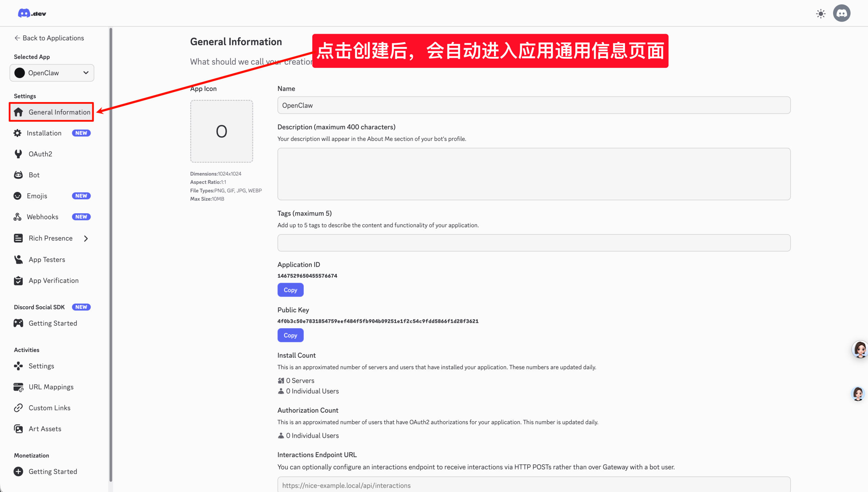Click the Discord .dev logo
The image size is (868, 492).
32,14
